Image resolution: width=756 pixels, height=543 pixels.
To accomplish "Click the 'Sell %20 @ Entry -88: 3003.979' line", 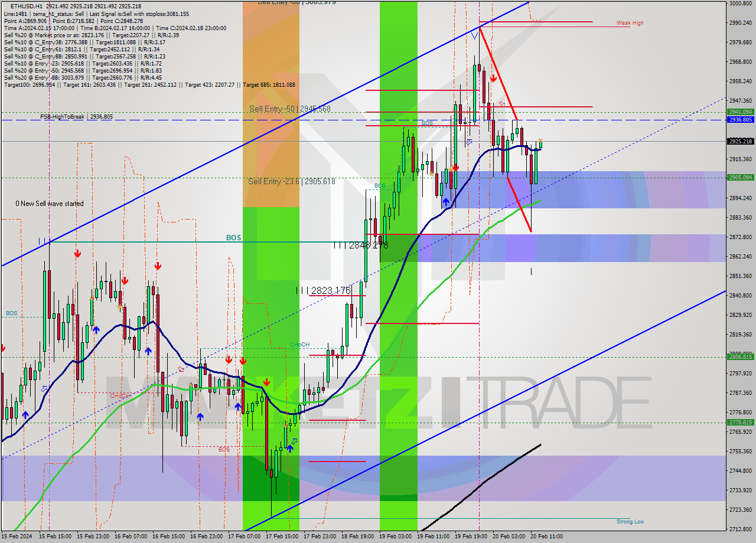I will [x=83, y=77].
